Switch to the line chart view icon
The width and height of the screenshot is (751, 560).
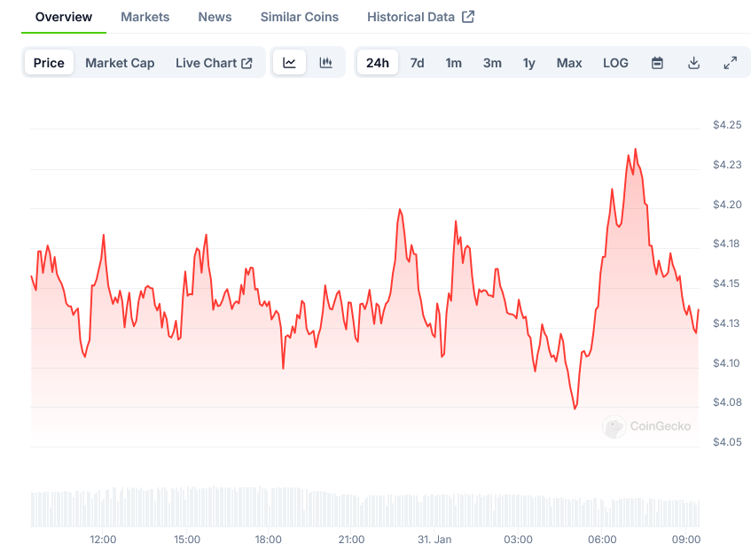point(289,63)
